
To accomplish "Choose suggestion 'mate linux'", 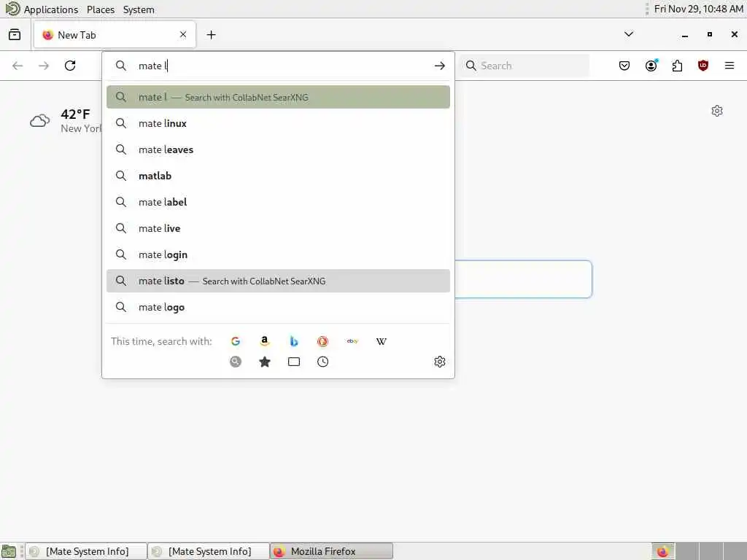I will click(x=278, y=123).
